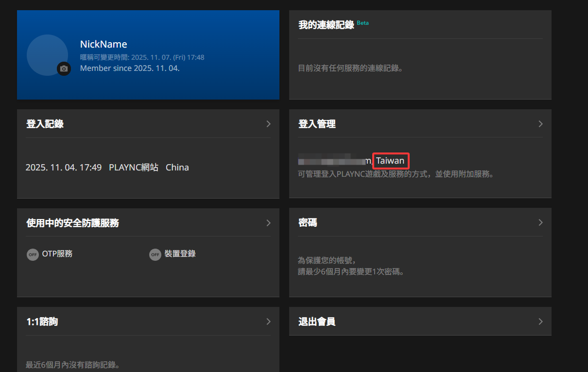The image size is (588, 372).
Task: Click the arrow next to 使用中的安全防護服務
Action: pos(268,223)
